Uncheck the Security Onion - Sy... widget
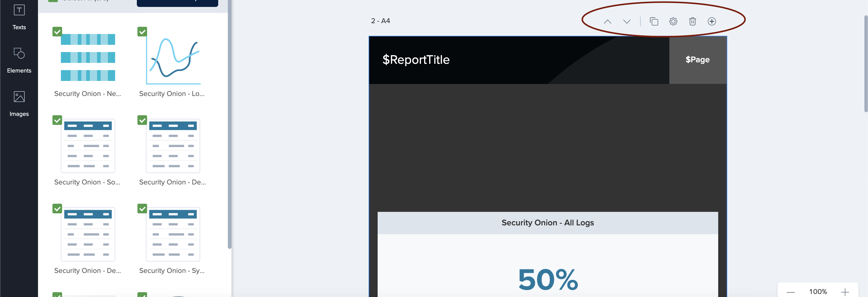The height and width of the screenshot is (297, 868). click(142, 209)
